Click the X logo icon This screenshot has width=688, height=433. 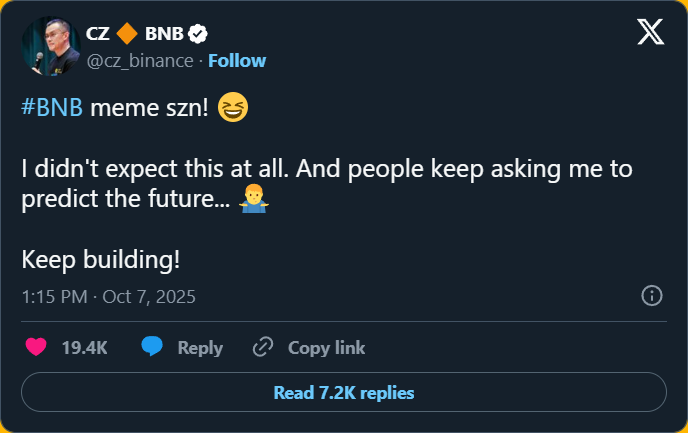tap(651, 34)
